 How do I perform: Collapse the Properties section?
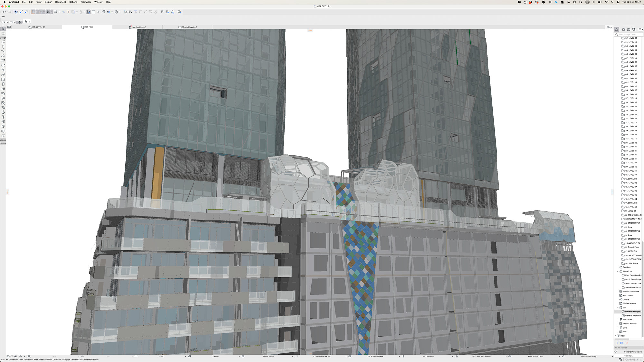click(616, 348)
